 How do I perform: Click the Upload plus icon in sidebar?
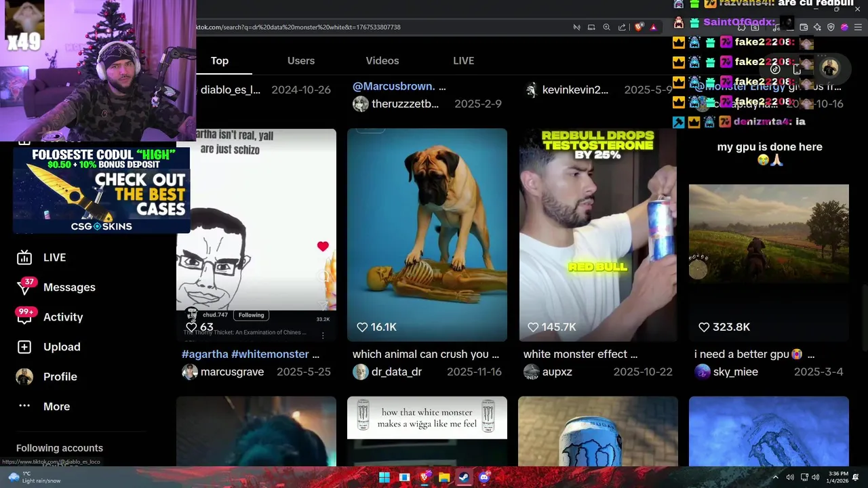[x=24, y=347]
